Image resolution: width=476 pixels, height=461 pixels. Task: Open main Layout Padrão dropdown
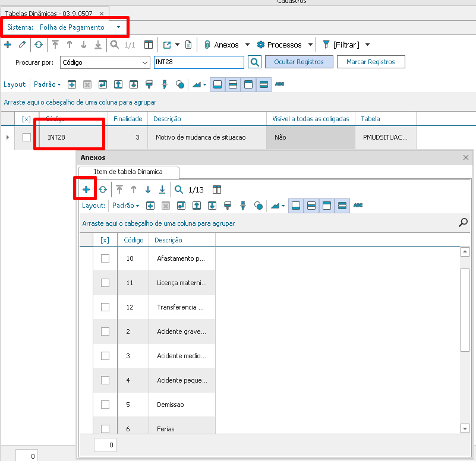click(47, 84)
